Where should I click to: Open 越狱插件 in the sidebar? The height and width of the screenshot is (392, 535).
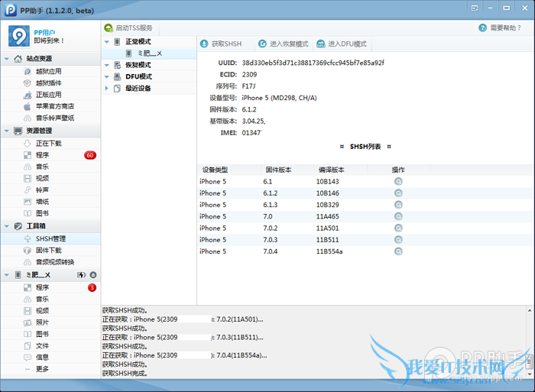click(x=49, y=83)
